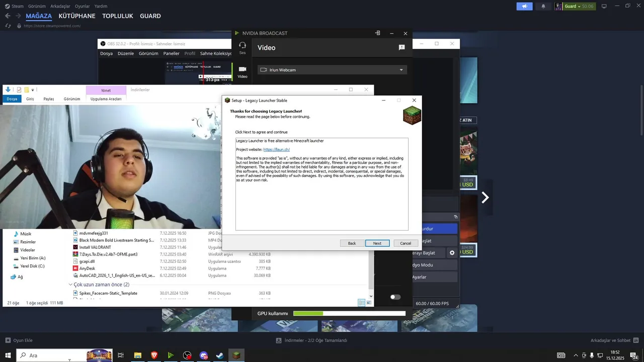
Task: Open OBS Studio from taskbar
Action: coord(187,355)
